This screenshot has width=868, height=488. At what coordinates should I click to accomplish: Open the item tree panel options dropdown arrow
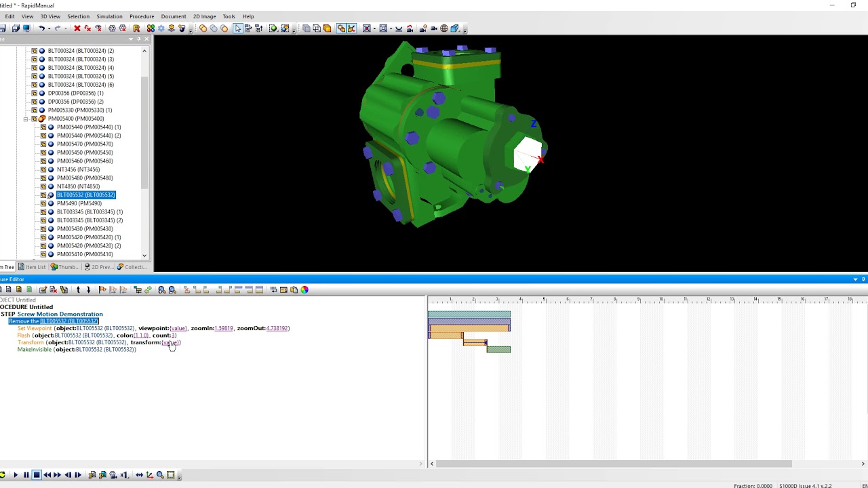click(x=131, y=39)
